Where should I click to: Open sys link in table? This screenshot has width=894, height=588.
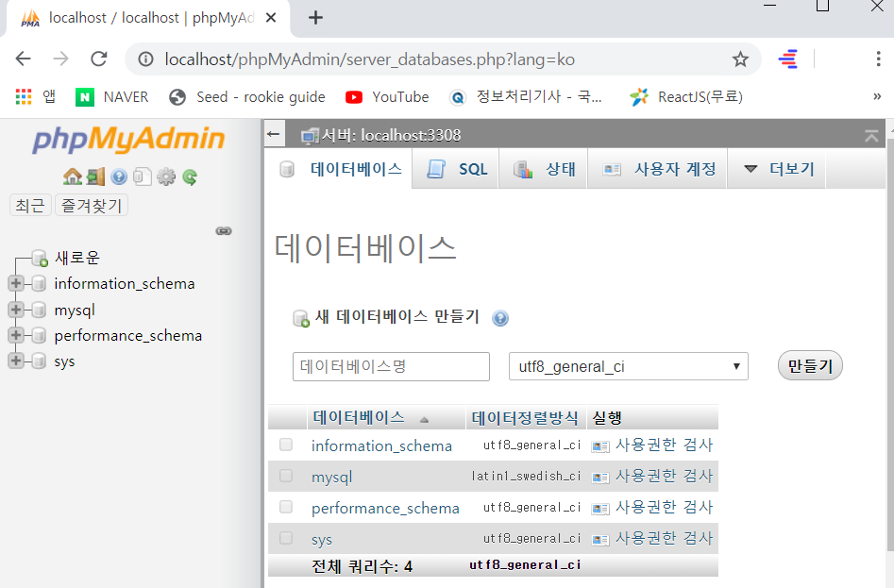click(322, 540)
